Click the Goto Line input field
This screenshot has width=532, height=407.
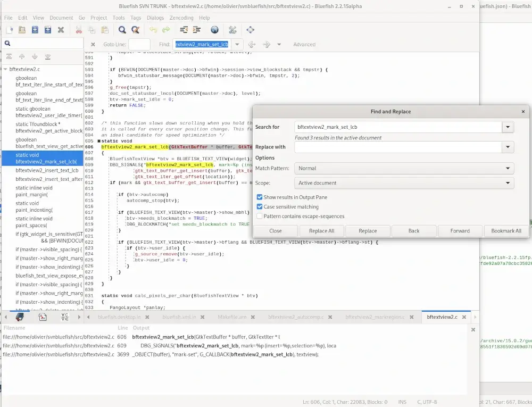point(139,45)
